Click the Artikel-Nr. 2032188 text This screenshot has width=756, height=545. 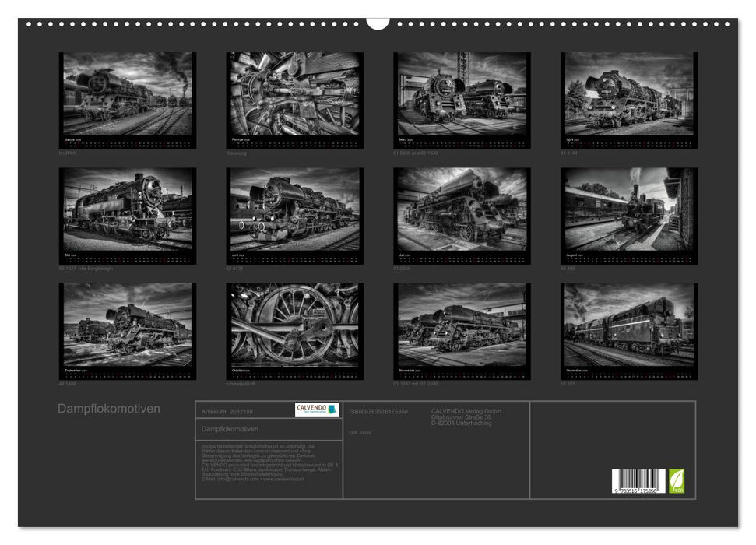click(x=227, y=410)
